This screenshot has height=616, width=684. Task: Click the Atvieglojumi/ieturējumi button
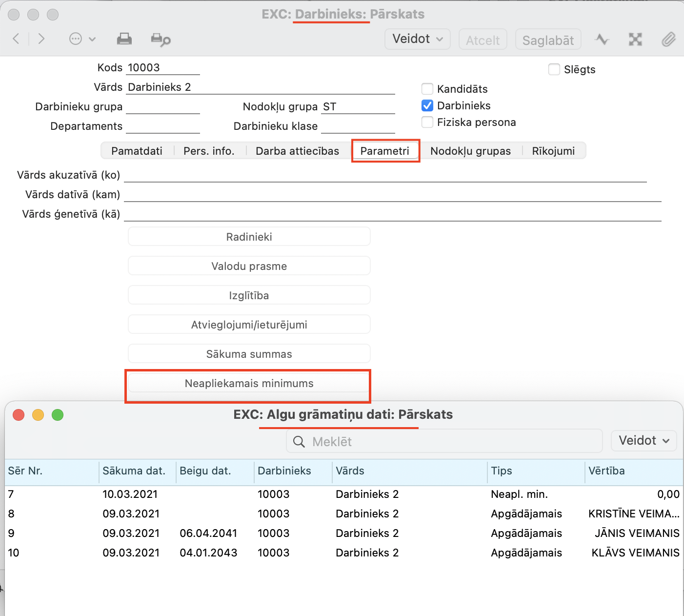249,325
